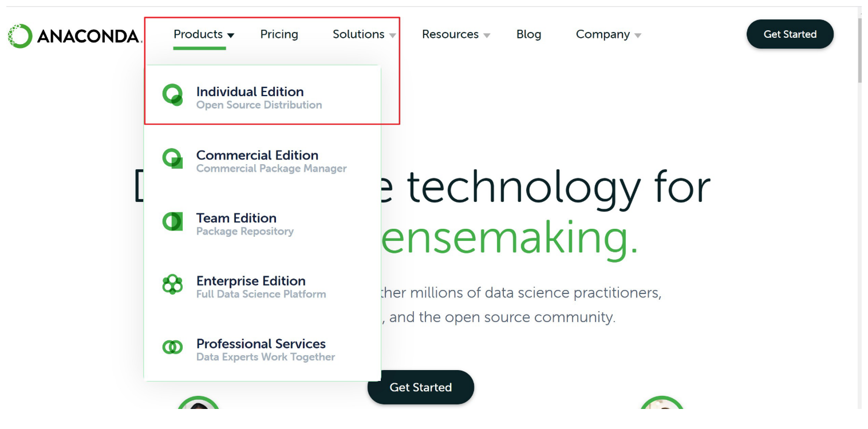Click the 'Open Source Distribution' subtitle
Viewport: 868px width, 429px height.
click(x=259, y=105)
